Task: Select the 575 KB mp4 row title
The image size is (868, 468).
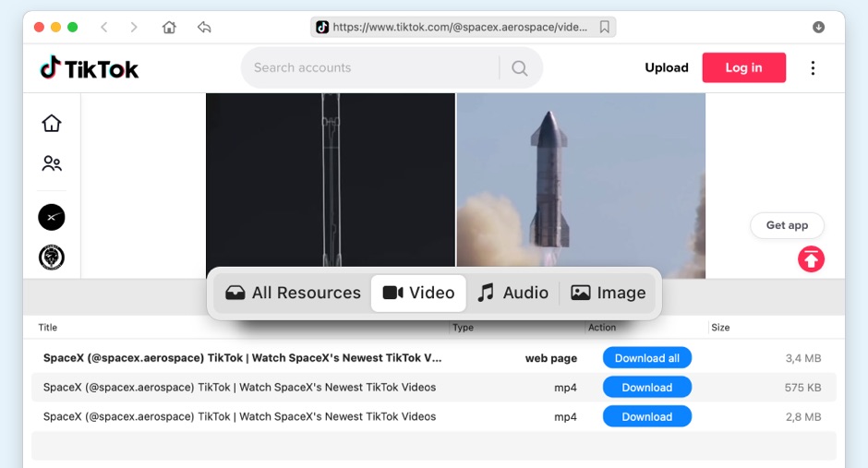Action: tap(240, 388)
